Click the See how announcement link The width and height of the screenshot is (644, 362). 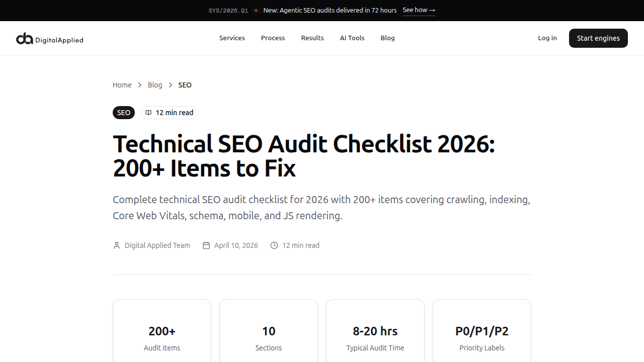tap(418, 10)
